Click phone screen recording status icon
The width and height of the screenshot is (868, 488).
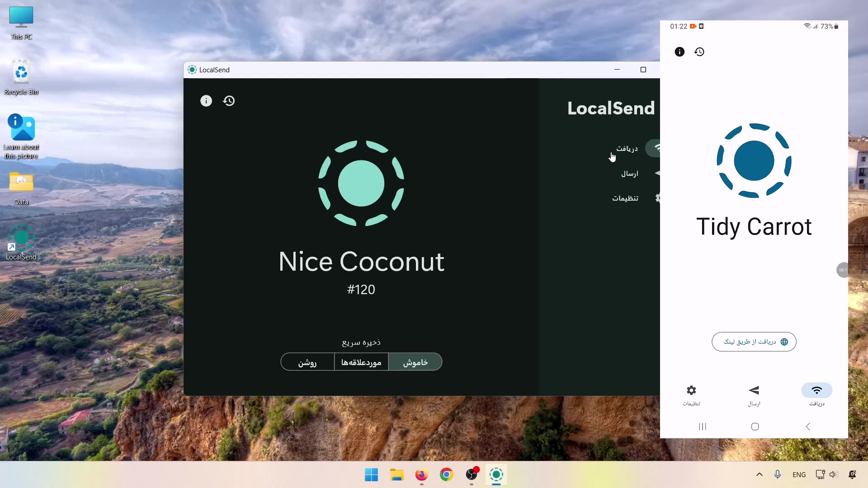click(693, 26)
